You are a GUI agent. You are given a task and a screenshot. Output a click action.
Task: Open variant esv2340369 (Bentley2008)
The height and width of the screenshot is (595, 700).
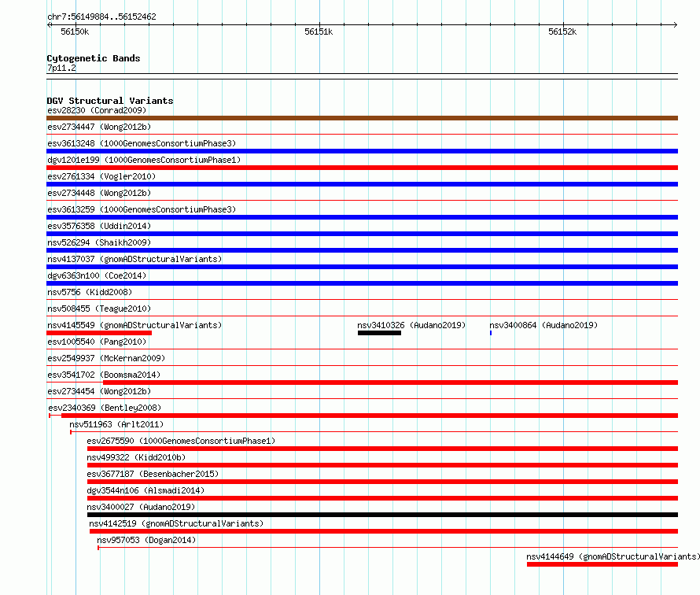coord(105,408)
